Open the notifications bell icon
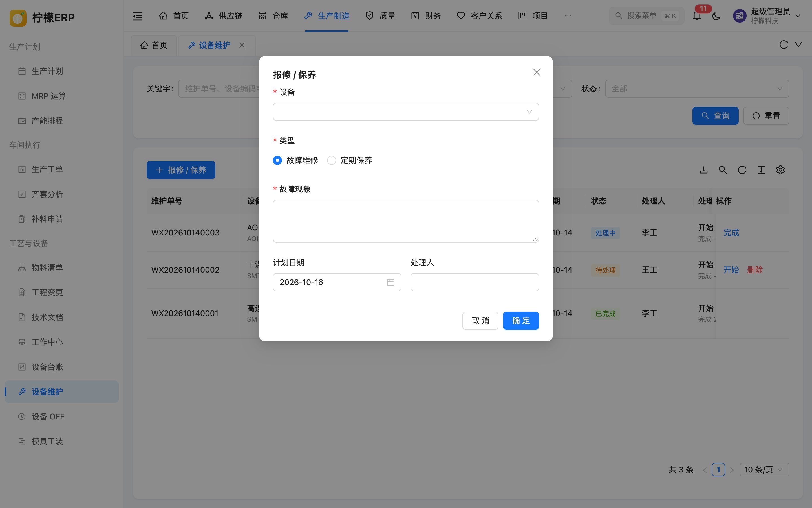The width and height of the screenshot is (812, 508). (x=697, y=16)
